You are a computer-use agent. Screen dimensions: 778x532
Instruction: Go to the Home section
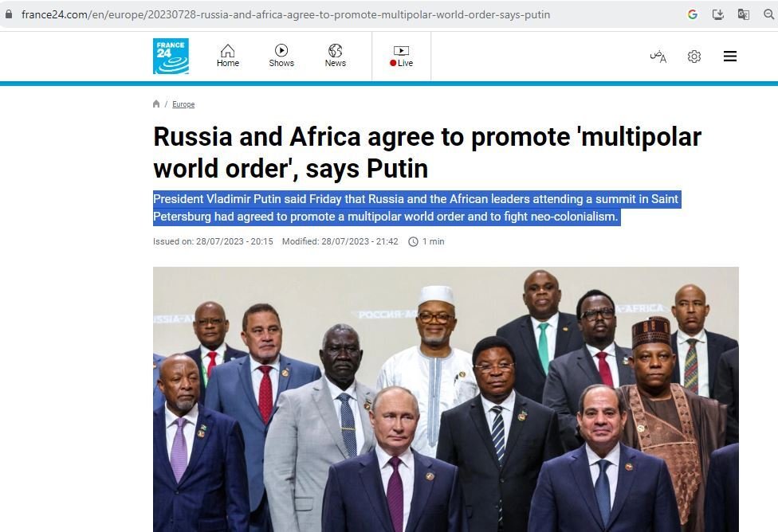[228, 56]
